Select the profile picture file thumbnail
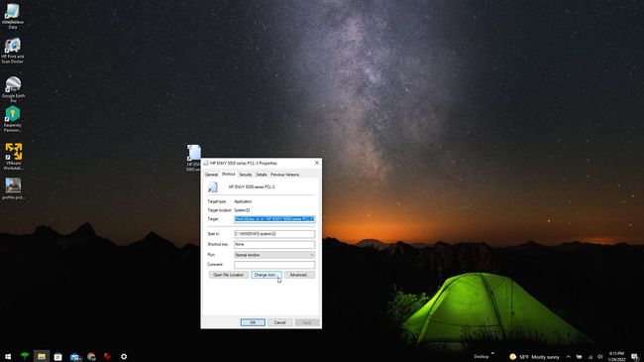This screenshot has width=644, height=362. (x=13, y=188)
